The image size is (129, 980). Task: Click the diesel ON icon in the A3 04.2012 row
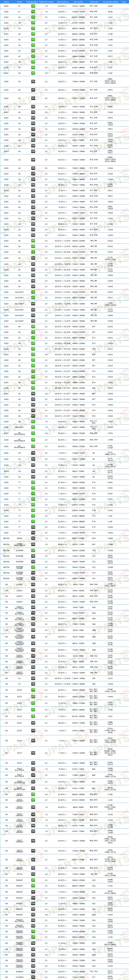coord(33,81)
